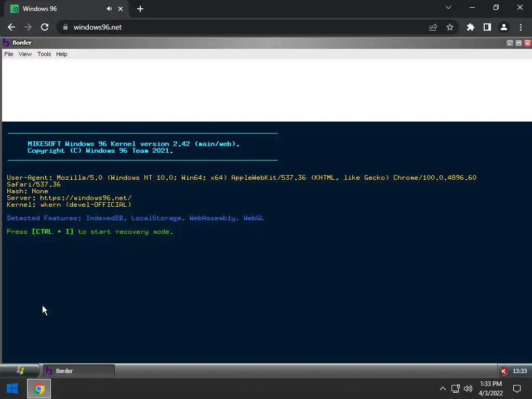Click the Kernel: wkern line

click(69, 205)
